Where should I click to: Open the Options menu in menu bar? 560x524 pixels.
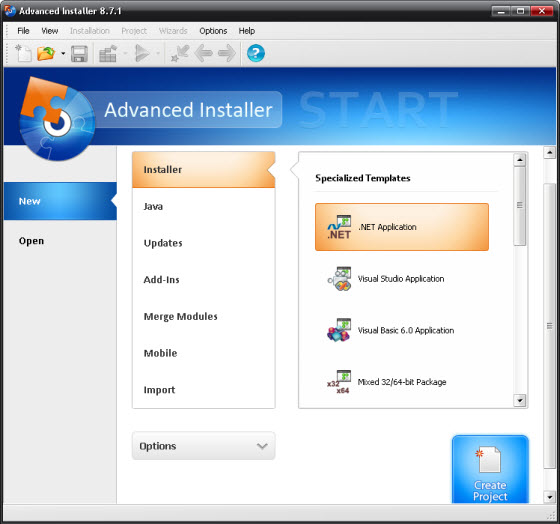click(x=213, y=31)
